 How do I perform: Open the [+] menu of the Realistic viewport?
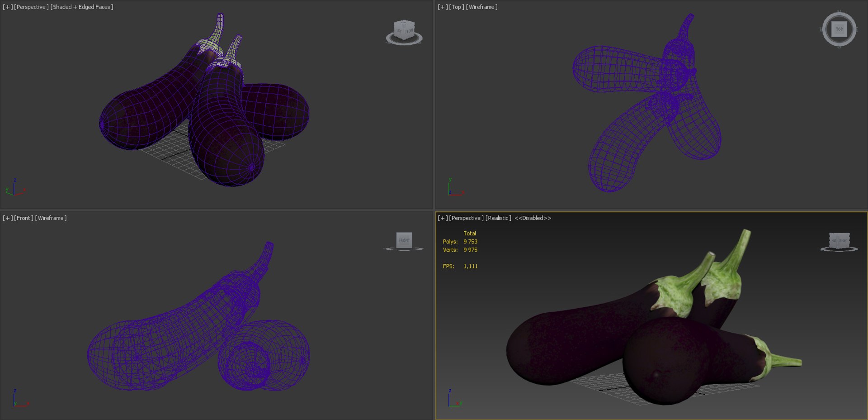(443, 218)
